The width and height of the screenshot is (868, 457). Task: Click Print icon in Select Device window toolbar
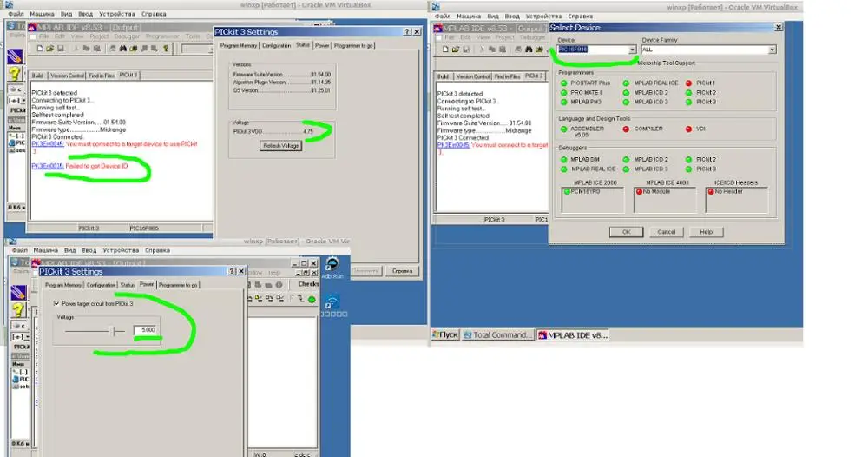(x=518, y=50)
